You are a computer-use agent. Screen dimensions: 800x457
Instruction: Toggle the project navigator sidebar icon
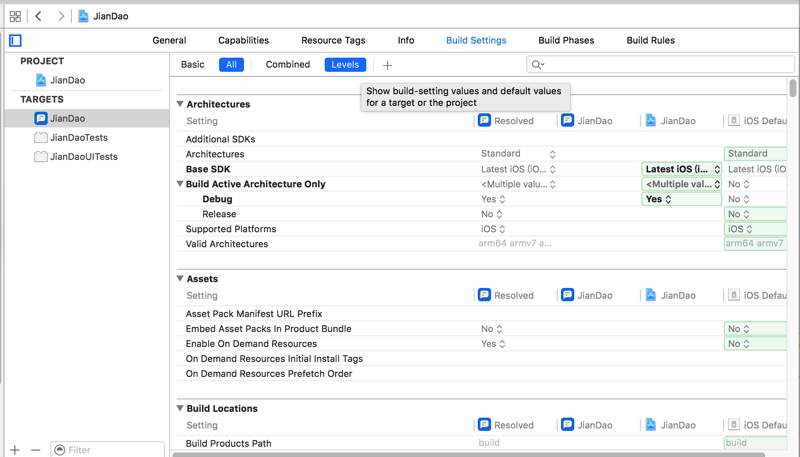pos(15,41)
